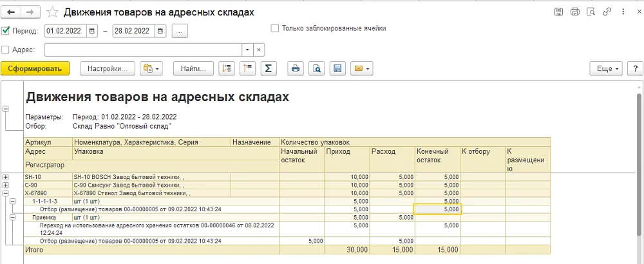Expand the SH-10 row group
The image size is (644, 264).
6,177
